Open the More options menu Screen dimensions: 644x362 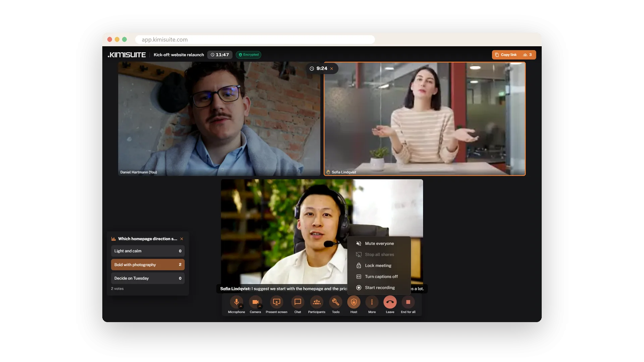click(372, 302)
